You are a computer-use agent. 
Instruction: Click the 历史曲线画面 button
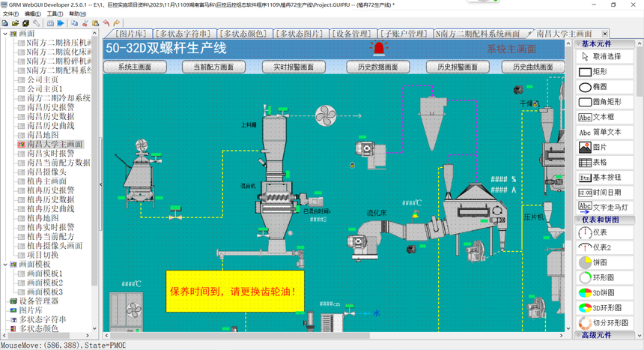[x=532, y=67]
